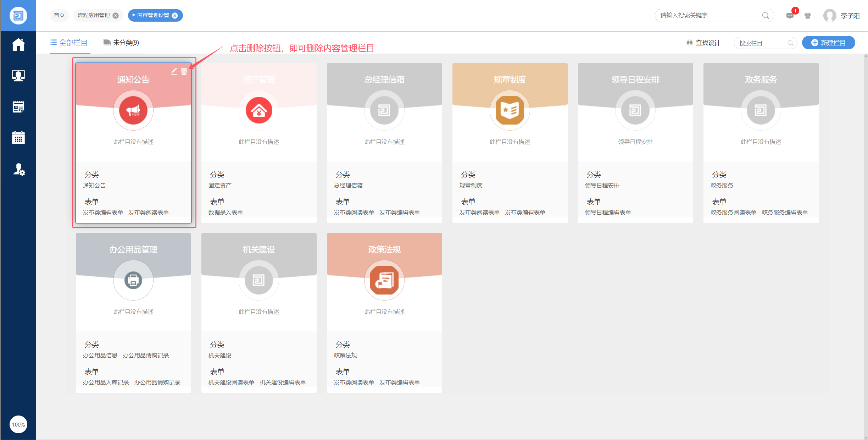The height and width of the screenshot is (440, 868).
Task: Open the message notification icon with badge
Action: click(x=790, y=16)
